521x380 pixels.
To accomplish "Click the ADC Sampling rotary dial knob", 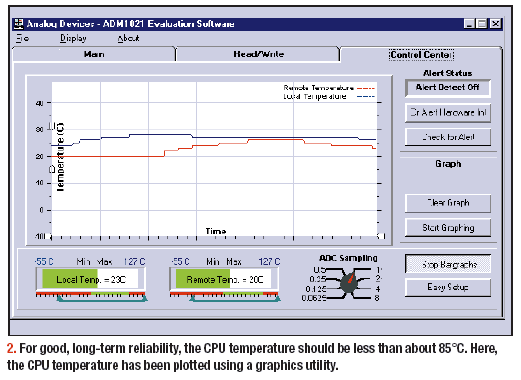I will coord(349,283).
